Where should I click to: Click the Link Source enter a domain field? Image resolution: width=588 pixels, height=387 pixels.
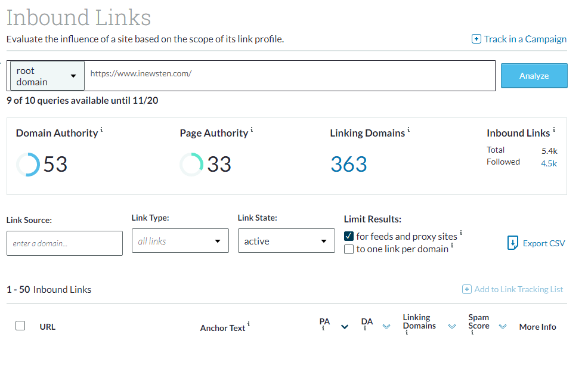[64, 243]
